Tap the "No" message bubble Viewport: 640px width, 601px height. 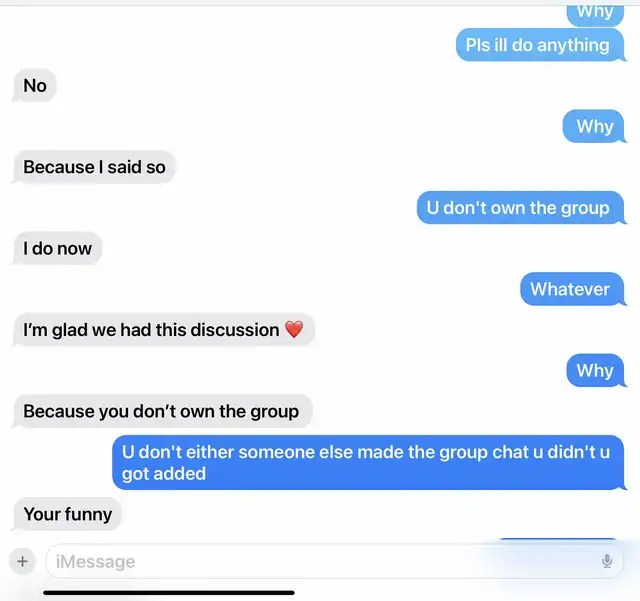[35, 86]
